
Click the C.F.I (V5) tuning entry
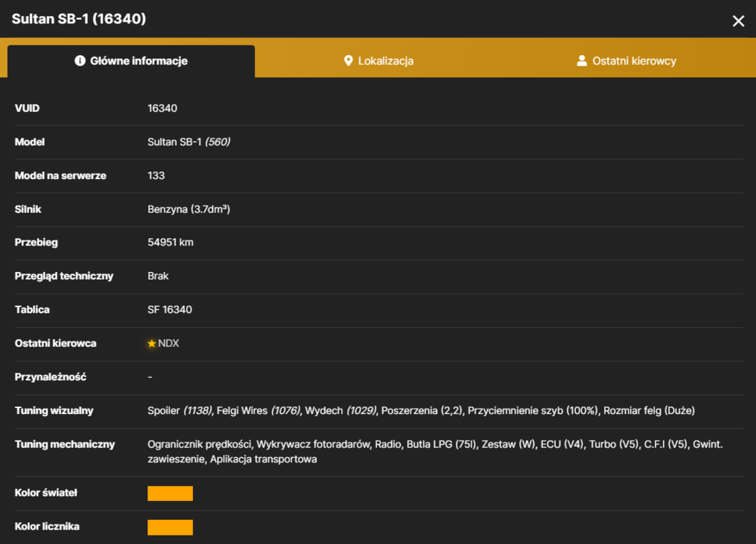pos(666,444)
